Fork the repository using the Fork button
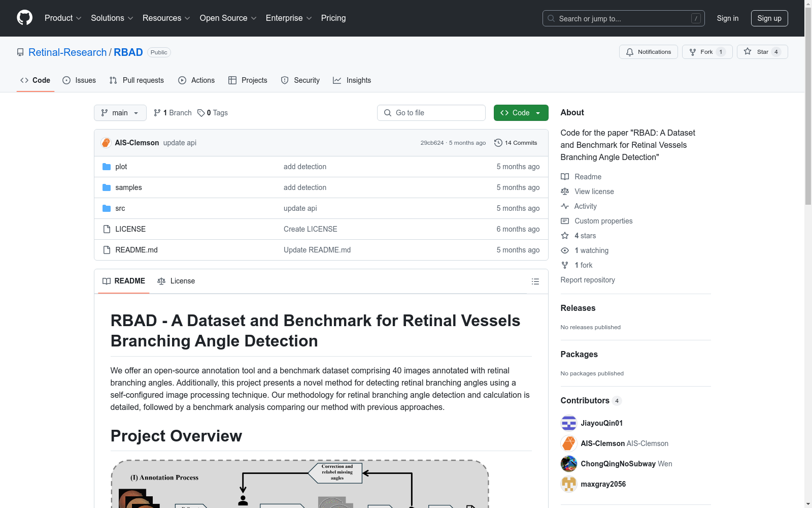This screenshot has height=508, width=812. click(707, 52)
